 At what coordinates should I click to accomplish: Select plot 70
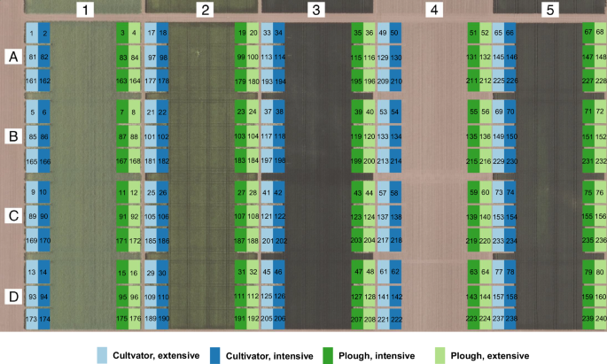coord(510,112)
